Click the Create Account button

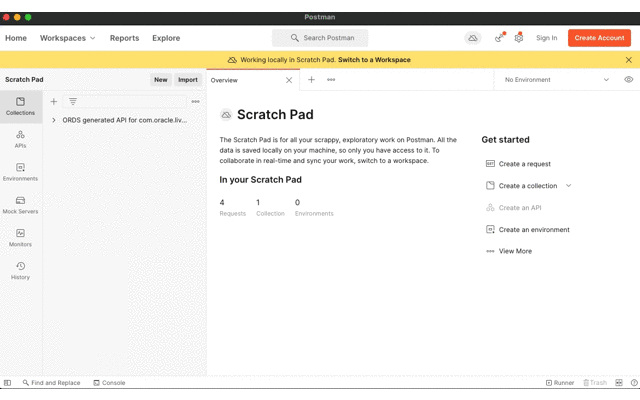[x=599, y=38]
